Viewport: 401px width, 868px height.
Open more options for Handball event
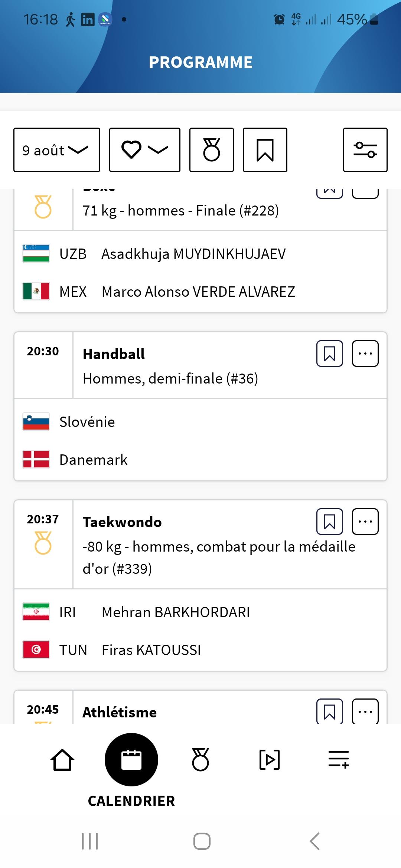[365, 354]
